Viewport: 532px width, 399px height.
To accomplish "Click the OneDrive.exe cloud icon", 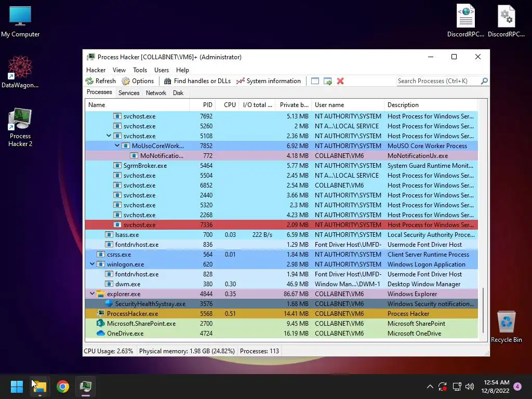I will pyautogui.click(x=100, y=333).
